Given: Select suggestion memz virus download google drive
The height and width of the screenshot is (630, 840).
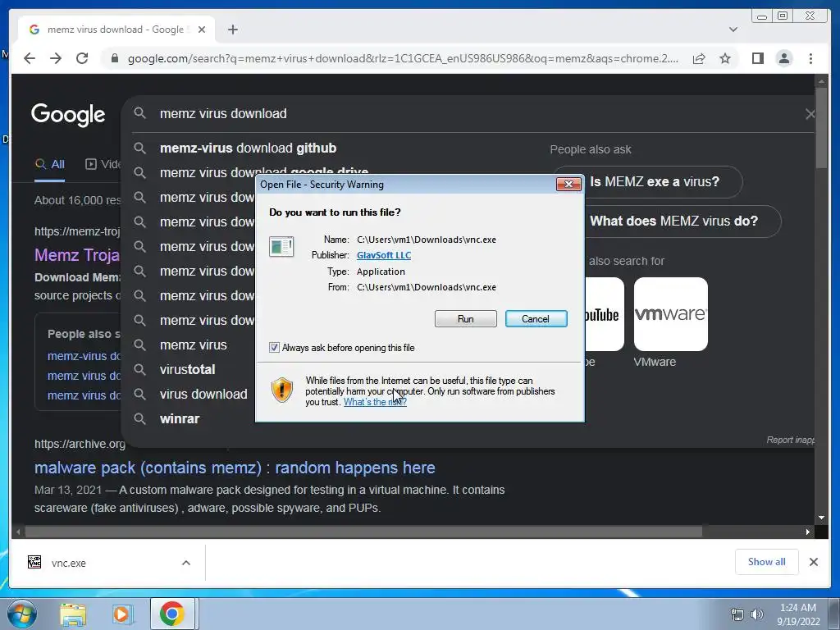Looking at the screenshot, I should pos(264,172).
